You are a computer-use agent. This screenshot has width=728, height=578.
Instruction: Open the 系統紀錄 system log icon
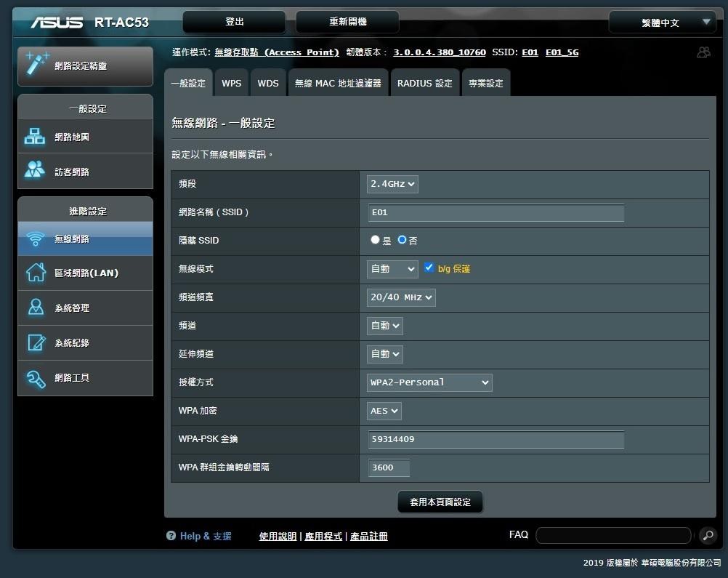(34, 342)
